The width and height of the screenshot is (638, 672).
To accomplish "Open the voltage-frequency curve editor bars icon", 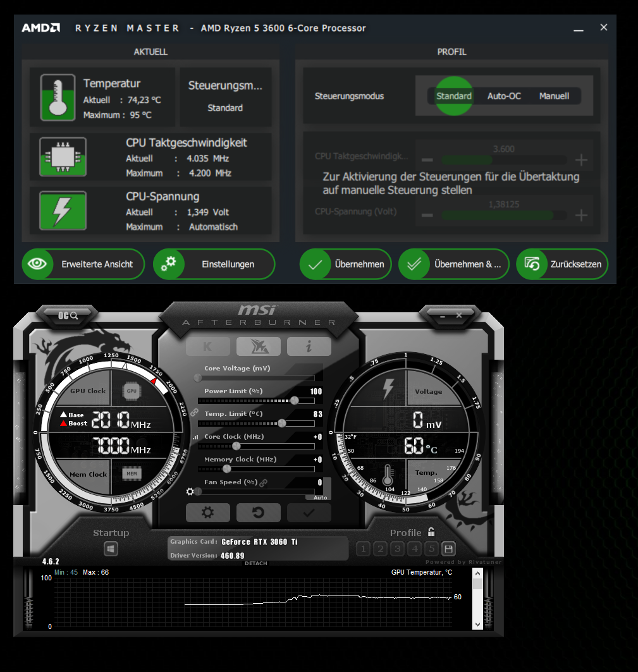I will (x=195, y=437).
